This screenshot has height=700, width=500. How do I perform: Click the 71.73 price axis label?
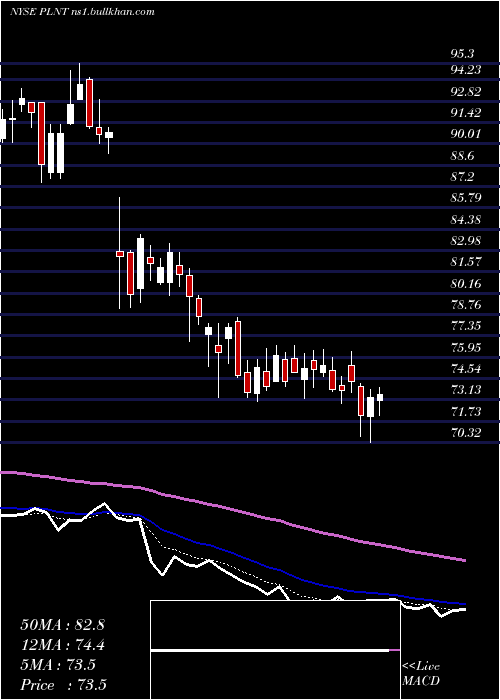466,411
